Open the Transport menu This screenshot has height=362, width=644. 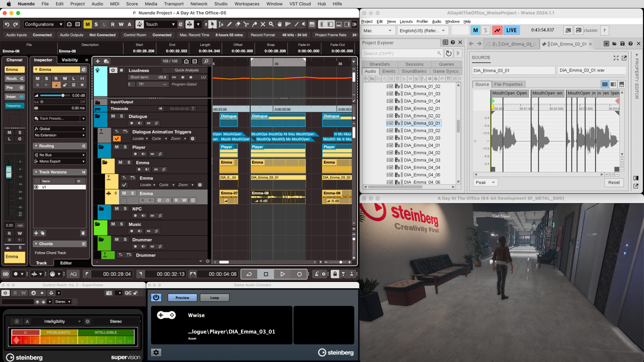(x=174, y=4)
